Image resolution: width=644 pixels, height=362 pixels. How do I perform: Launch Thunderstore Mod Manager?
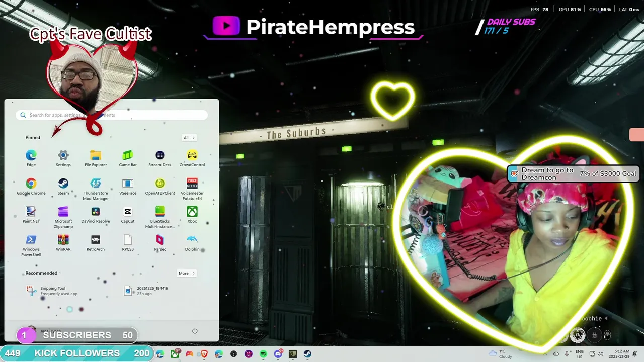pyautogui.click(x=96, y=189)
